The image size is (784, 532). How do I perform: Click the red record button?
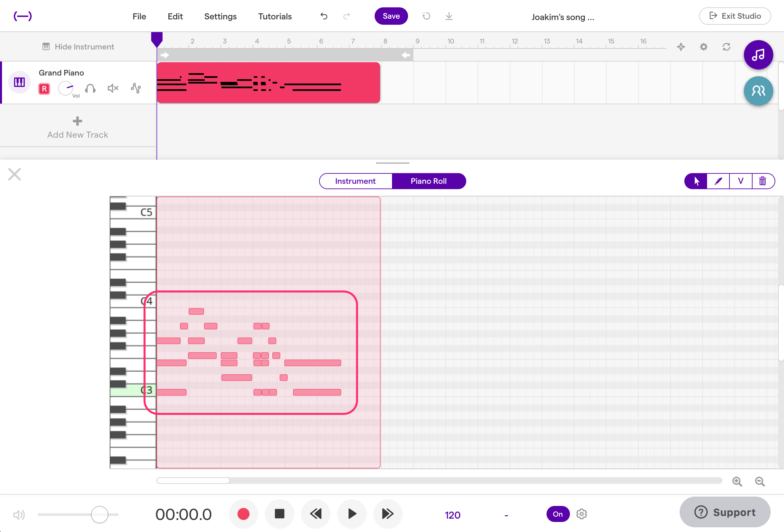coord(243,514)
